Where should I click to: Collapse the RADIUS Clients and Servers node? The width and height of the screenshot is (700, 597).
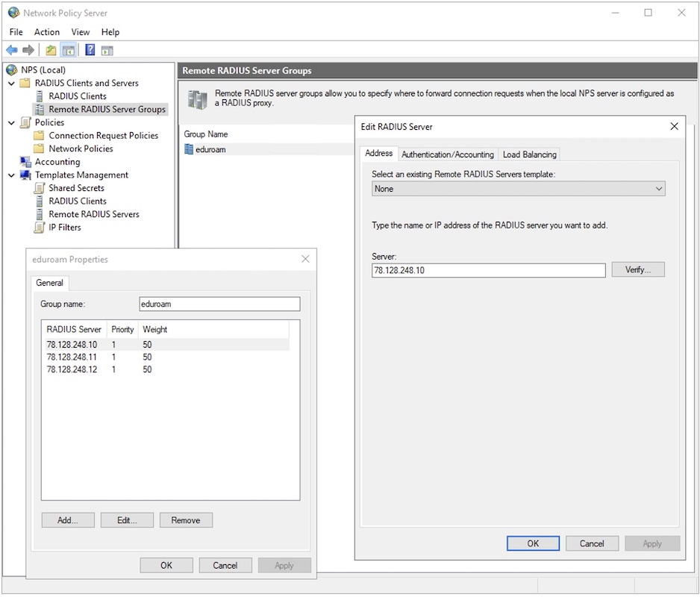[12, 83]
